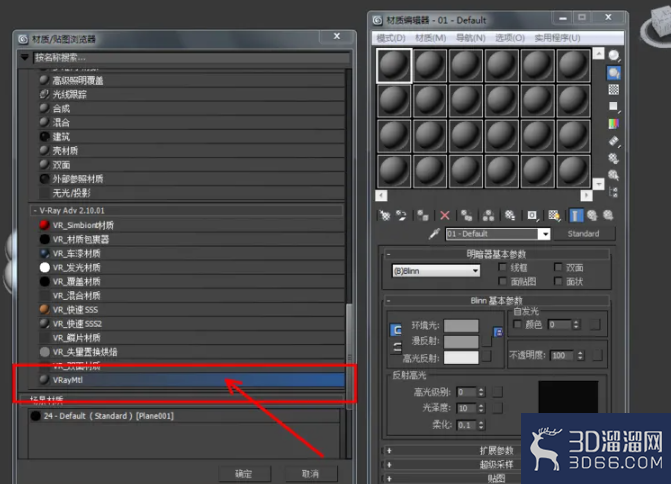671x484 pixels.
Task: Click 取消 button in browser
Action: [x=311, y=474]
